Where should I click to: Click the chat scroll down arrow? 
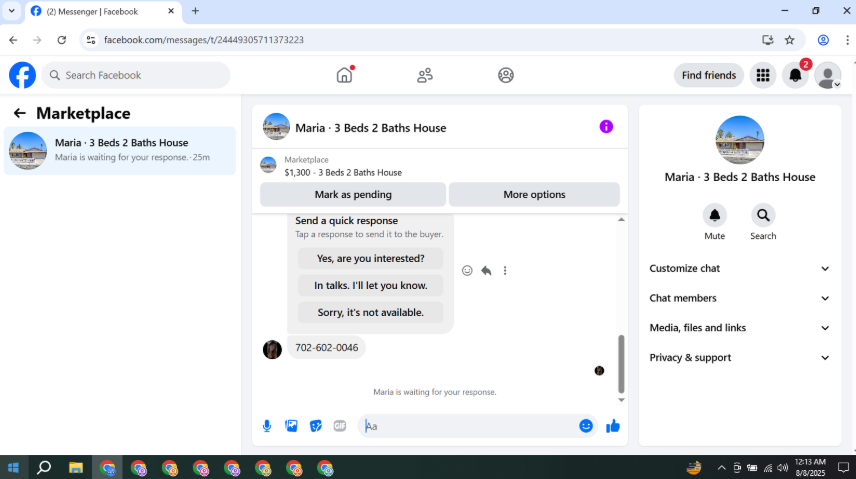[x=621, y=400]
